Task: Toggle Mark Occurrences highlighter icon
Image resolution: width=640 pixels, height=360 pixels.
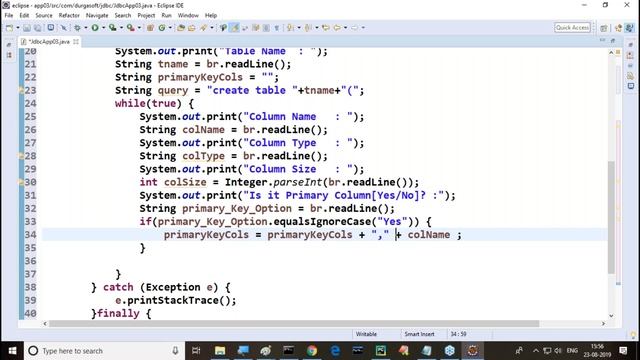Action: click(234, 28)
